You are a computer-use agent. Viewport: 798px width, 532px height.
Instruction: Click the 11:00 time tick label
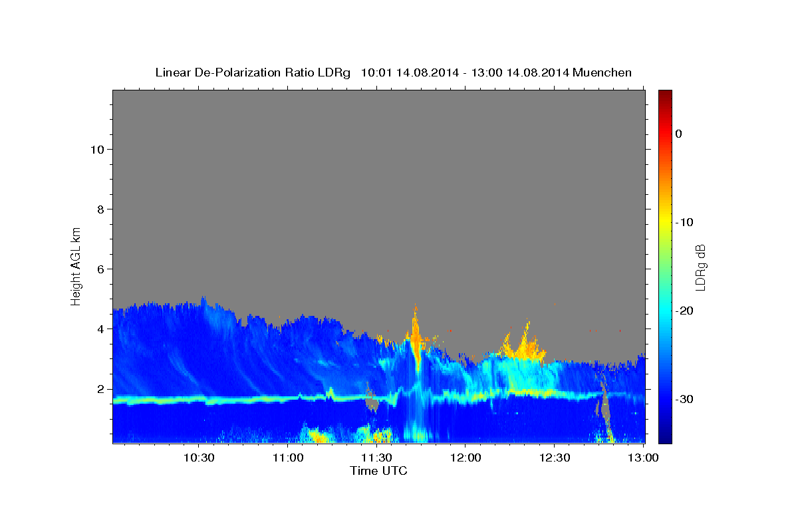click(x=287, y=458)
